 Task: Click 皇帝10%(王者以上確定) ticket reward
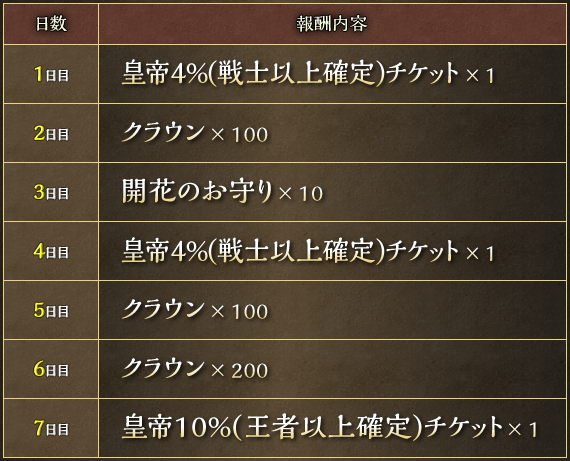tap(330, 428)
